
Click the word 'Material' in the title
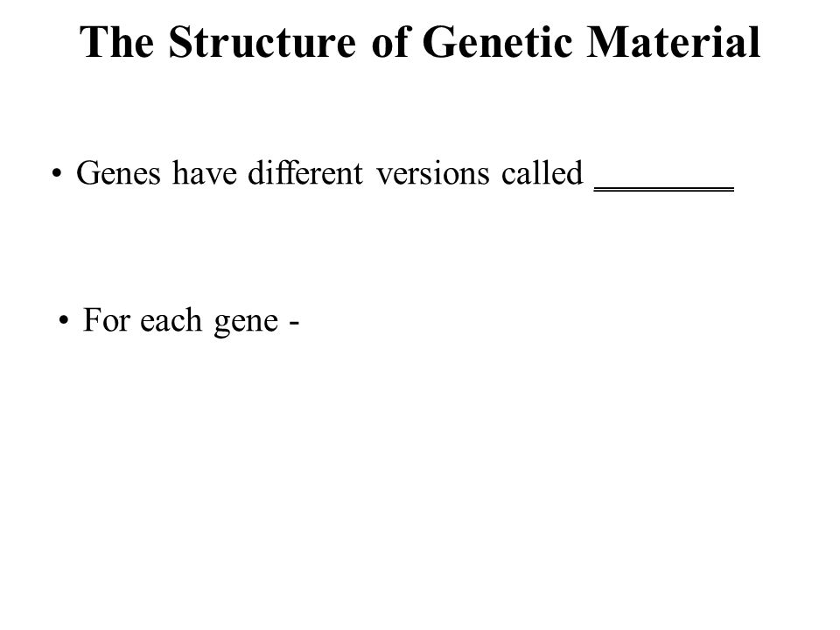pos(674,42)
